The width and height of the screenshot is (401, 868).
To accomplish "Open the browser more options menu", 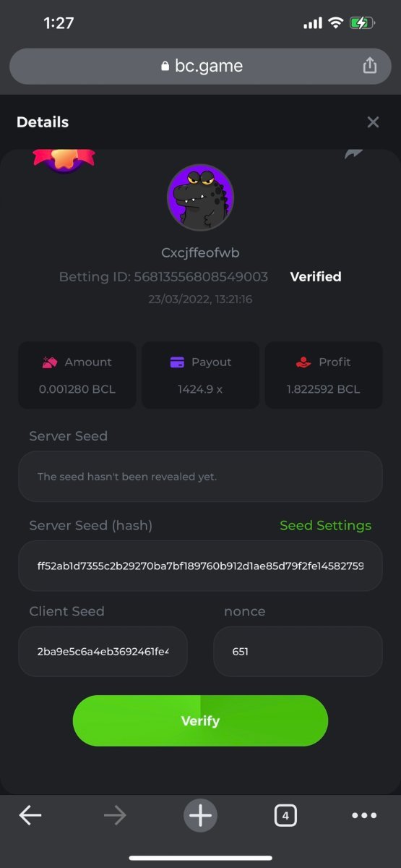I will pos(364,816).
